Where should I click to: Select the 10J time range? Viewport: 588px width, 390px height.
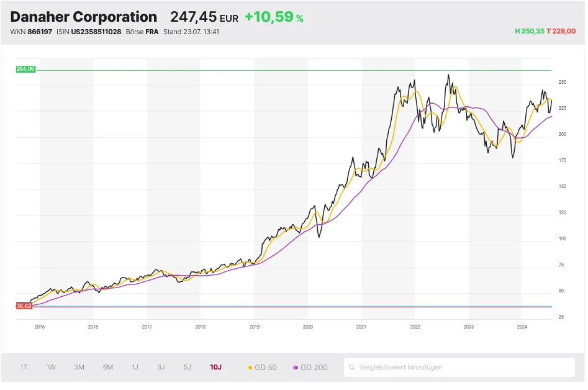215,368
